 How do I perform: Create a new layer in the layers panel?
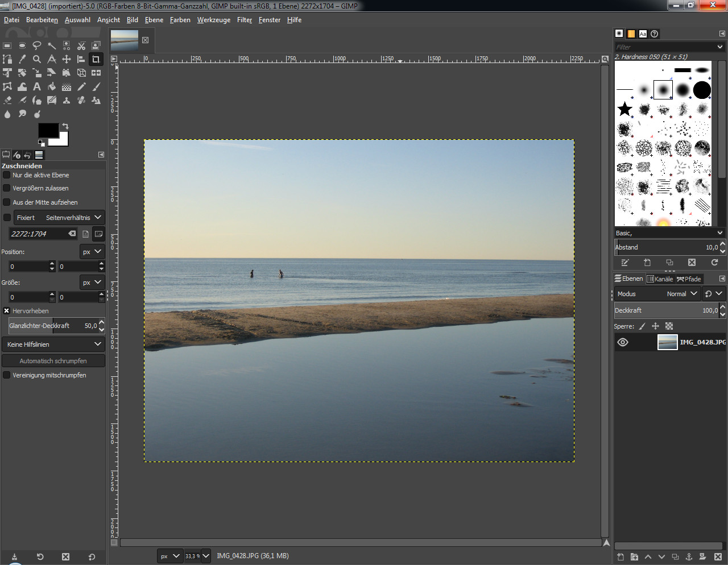click(x=621, y=556)
